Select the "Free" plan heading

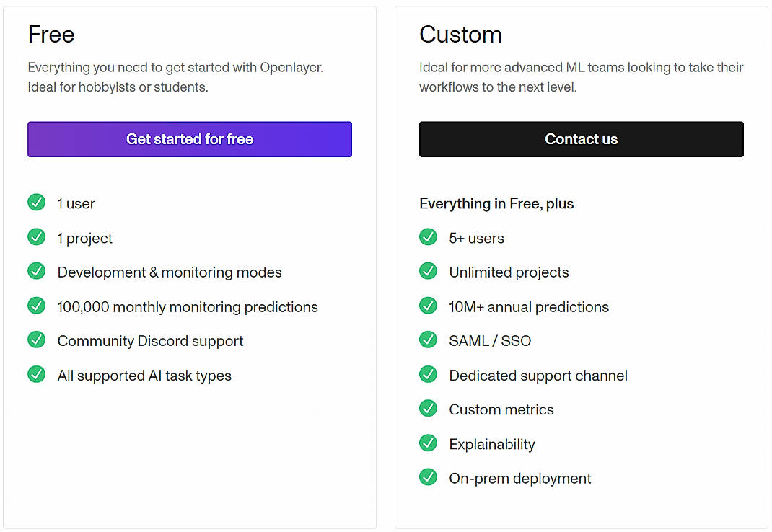click(x=51, y=34)
